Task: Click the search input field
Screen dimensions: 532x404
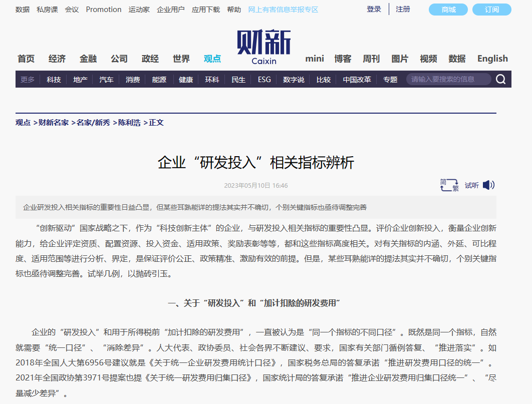Action: coord(446,79)
